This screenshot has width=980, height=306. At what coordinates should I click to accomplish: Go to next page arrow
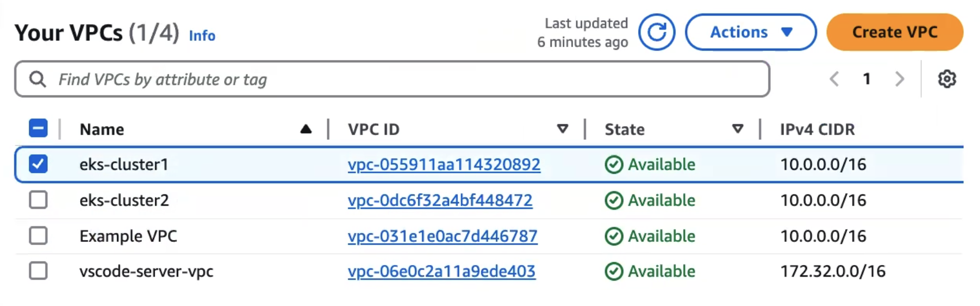tap(899, 79)
